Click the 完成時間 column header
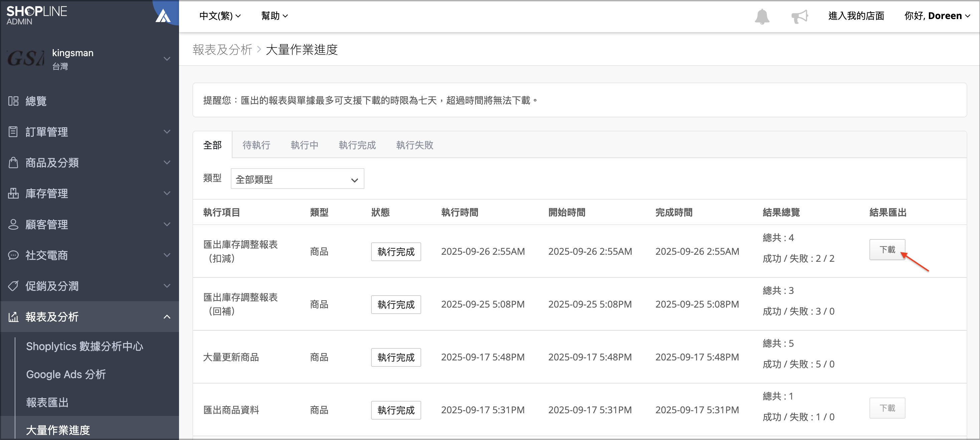The image size is (980, 440). [x=674, y=213]
